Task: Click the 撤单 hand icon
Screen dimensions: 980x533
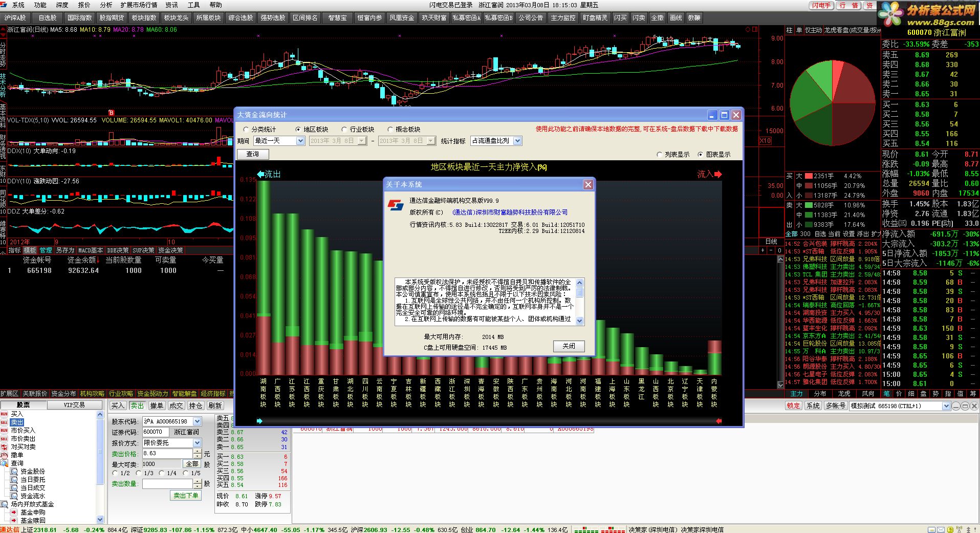Action: 4,455
